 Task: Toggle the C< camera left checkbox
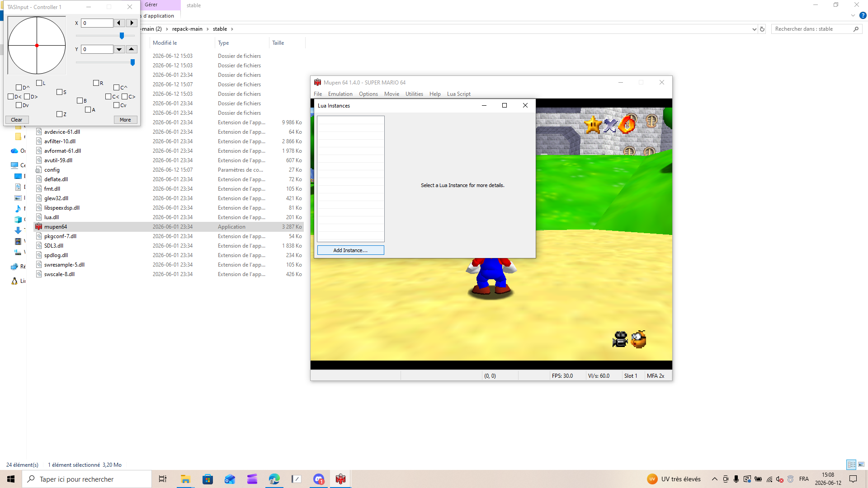(x=108, y=97)
